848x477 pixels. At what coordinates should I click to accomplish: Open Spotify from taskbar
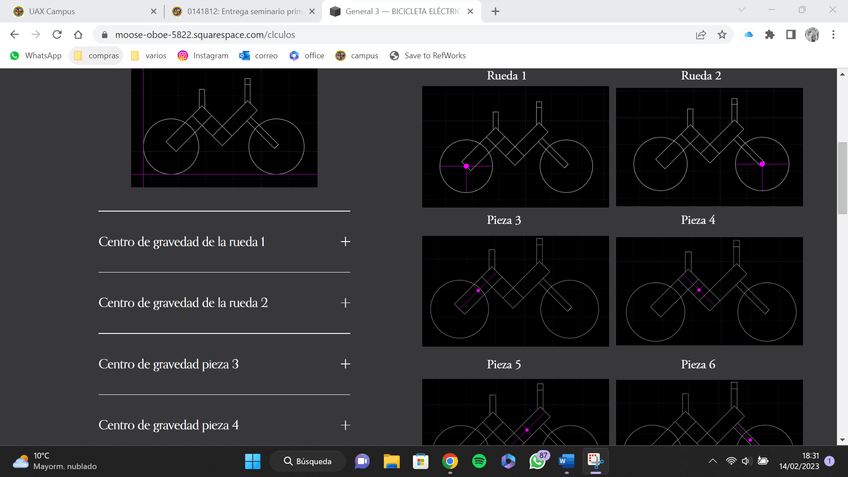pyautogui.click(x=479, y=461)
